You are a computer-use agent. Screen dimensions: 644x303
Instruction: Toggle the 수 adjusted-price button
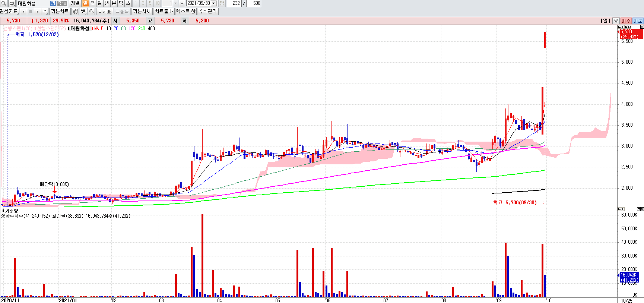(x=45, y=12)
